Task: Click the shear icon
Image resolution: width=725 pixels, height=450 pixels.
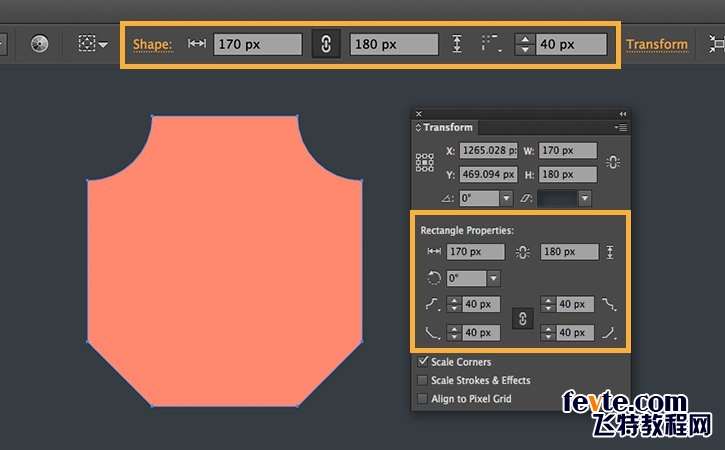Action: click(x=527, y=198)
